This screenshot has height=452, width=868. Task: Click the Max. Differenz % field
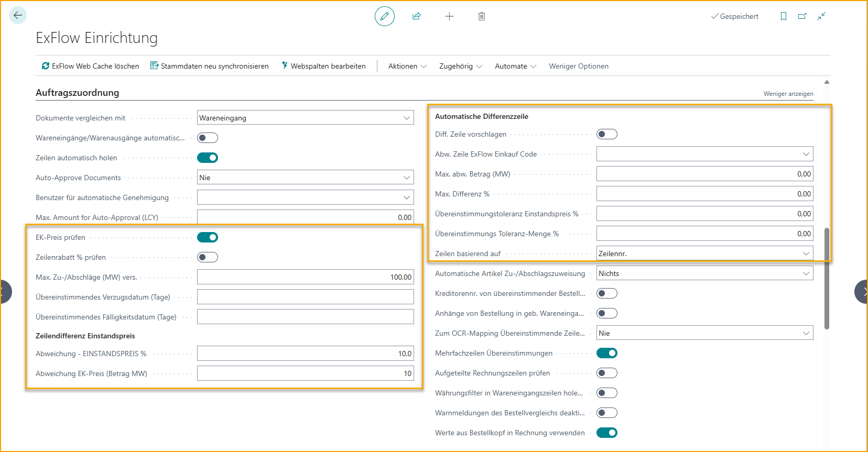[704, 194]
